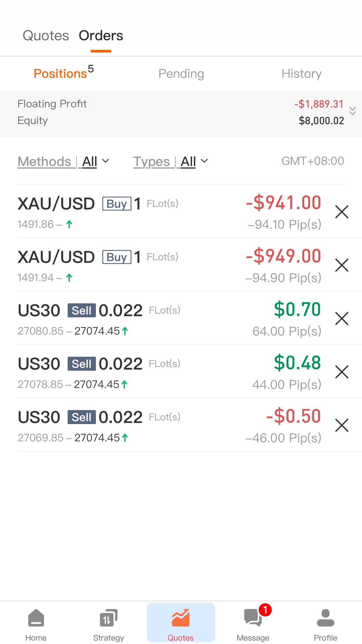The width and height of the screenshot is (362, 644).
Task: Open Message icon with notification badge
Action: [x=253, y=617]
